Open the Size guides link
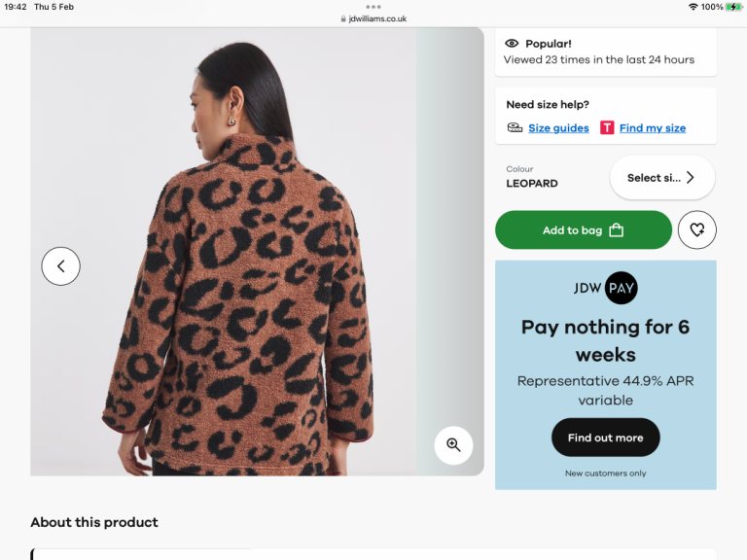 pyautogui.click(x=558, y=128)
